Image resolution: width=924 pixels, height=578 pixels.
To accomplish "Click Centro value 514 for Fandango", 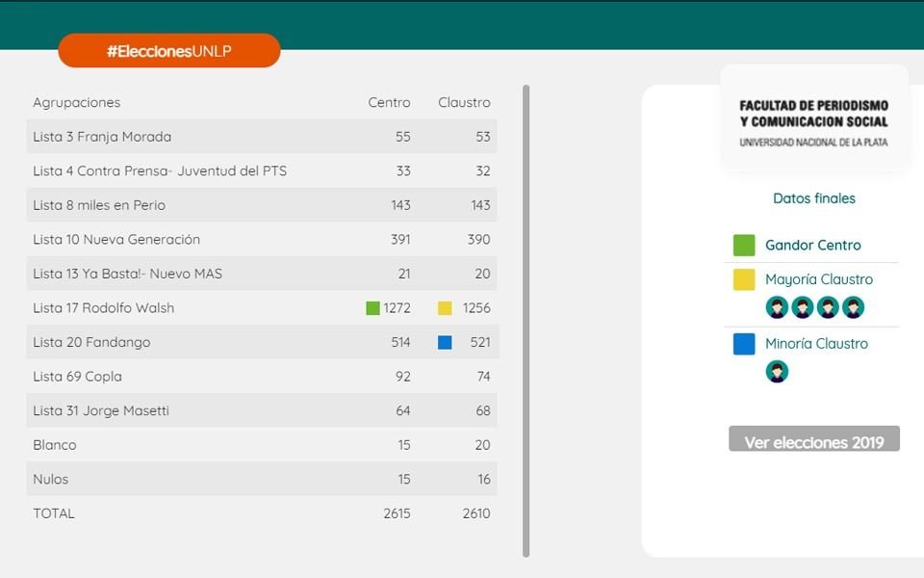I will click(400, 342).
